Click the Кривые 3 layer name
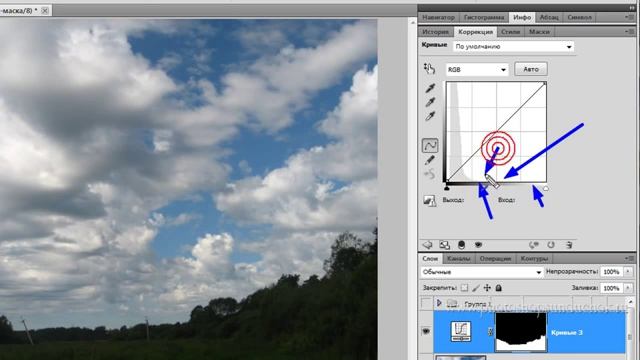This screenshot has width=640, height=360. (x=567, y=332)
